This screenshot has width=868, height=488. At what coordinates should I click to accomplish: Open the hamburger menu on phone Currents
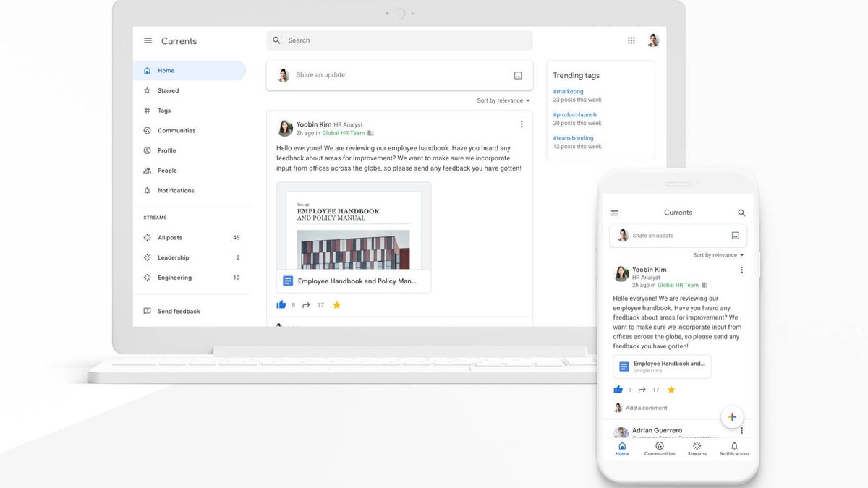(615, 213)
